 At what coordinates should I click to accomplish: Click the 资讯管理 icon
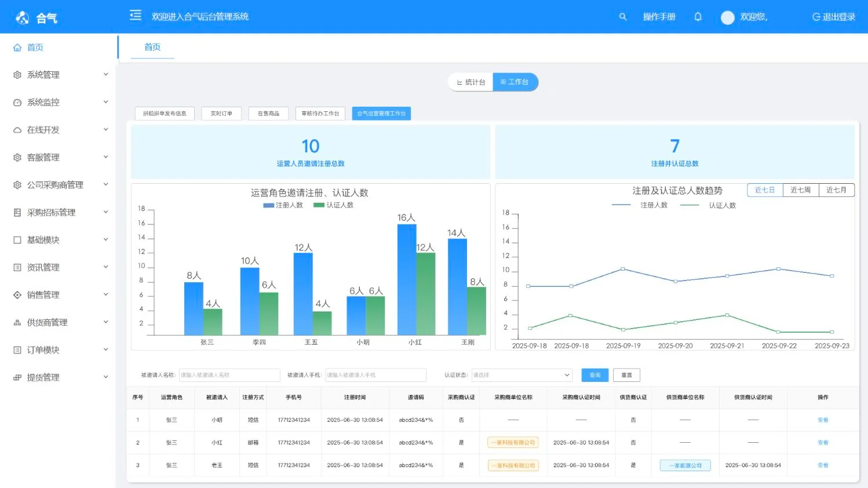tap(17, 268)
